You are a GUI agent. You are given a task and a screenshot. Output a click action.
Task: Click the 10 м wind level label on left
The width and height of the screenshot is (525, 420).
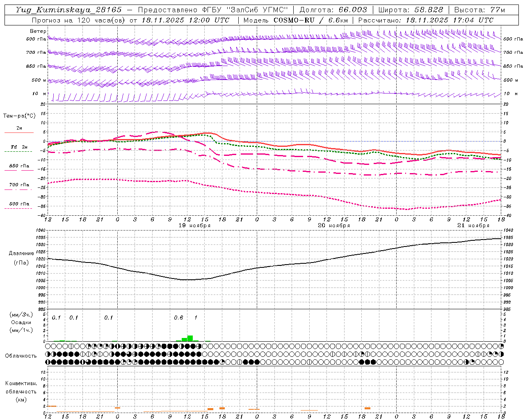pos(39,94)
